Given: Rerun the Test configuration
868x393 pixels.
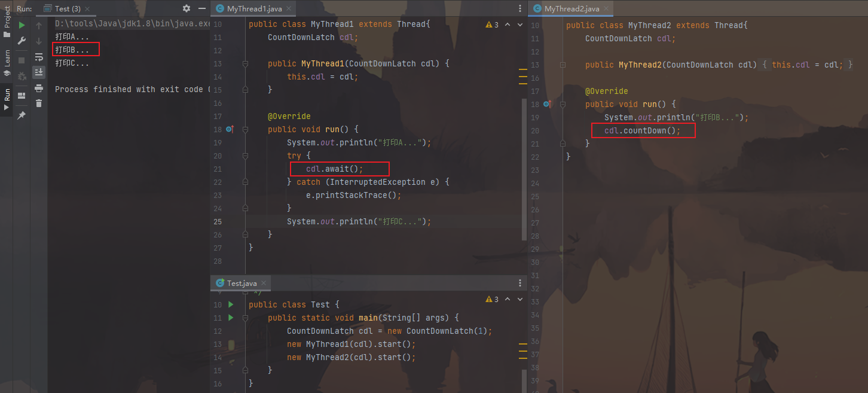Looking at the screenshot, I should (x=22, y=26).
